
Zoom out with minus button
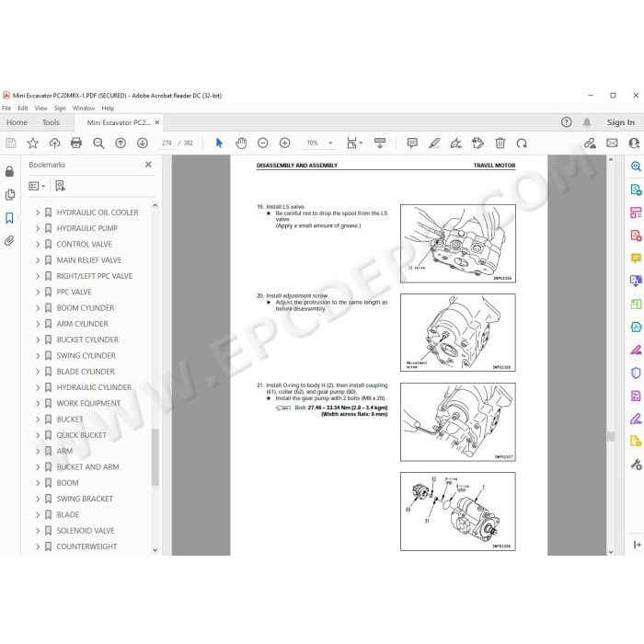click(263, 143)
